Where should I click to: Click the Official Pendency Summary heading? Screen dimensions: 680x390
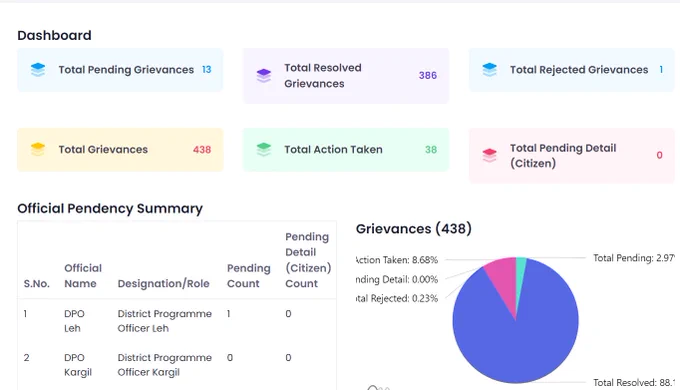[x=110, y=208]
